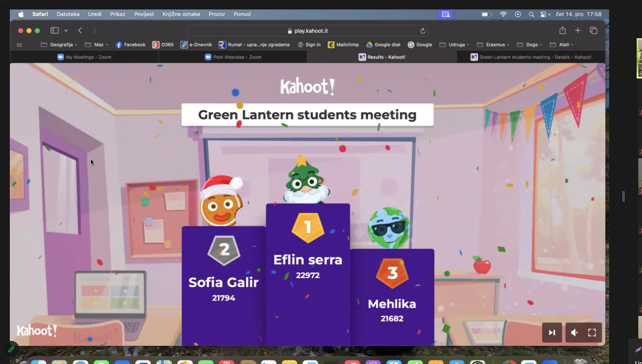The image size is (642, 364).
Task: Click the play.kahoot.it address bar
Action: click(x=307, y=31)
